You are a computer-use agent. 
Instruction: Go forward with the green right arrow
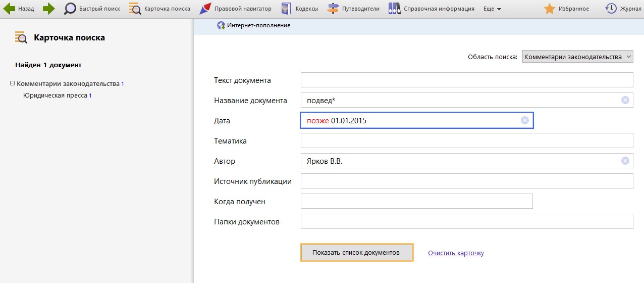(x=48, y=9)
